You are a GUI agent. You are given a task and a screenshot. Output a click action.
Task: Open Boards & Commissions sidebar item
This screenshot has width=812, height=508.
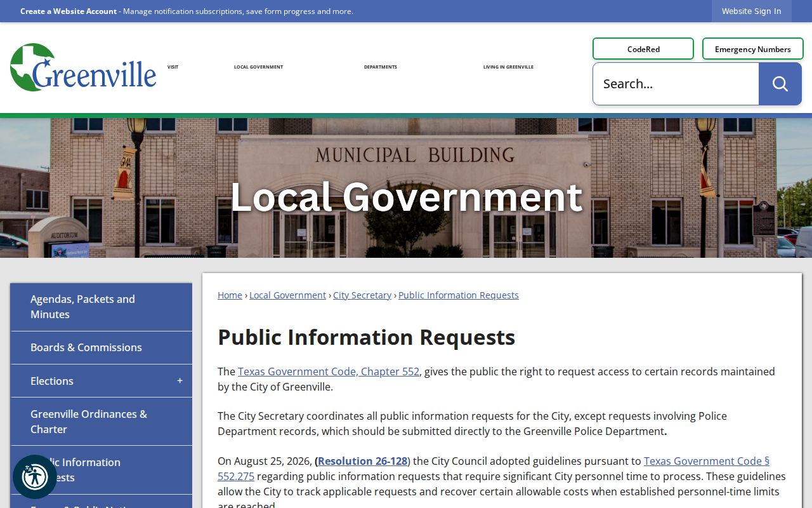point(101,347)
